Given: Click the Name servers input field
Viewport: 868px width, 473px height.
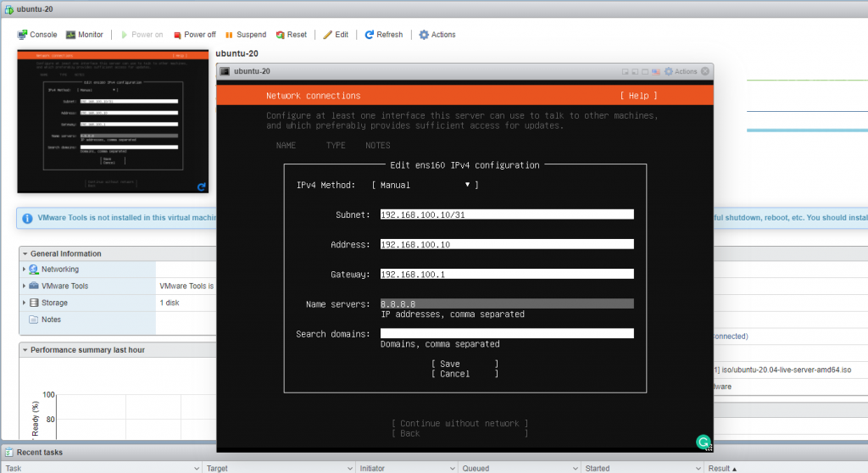Looking at the screenshot, I should tap(507, 304).
